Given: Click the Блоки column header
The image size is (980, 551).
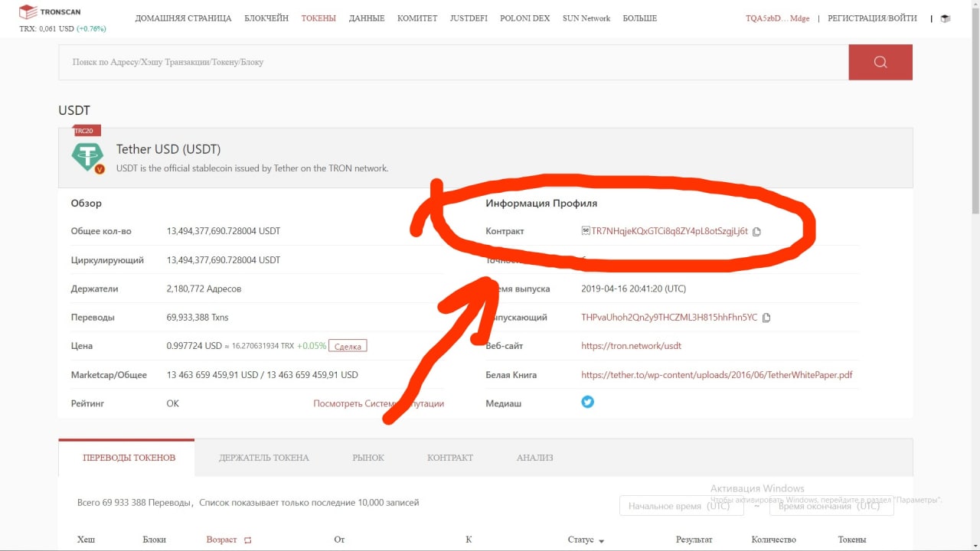Looking at the screenshot, I should (x=154, y=540).
